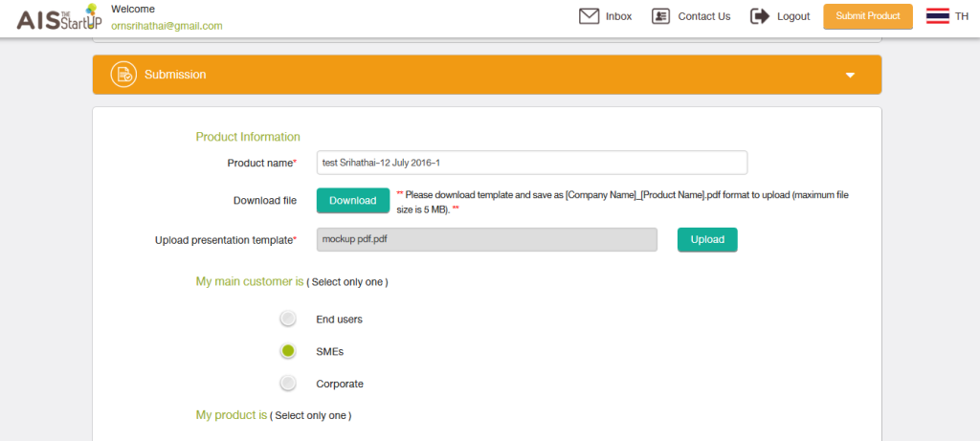Open the Contact Us link
The height and width of the screenshot is (441, 980).
pyautogui.click(x=704, y=16)
